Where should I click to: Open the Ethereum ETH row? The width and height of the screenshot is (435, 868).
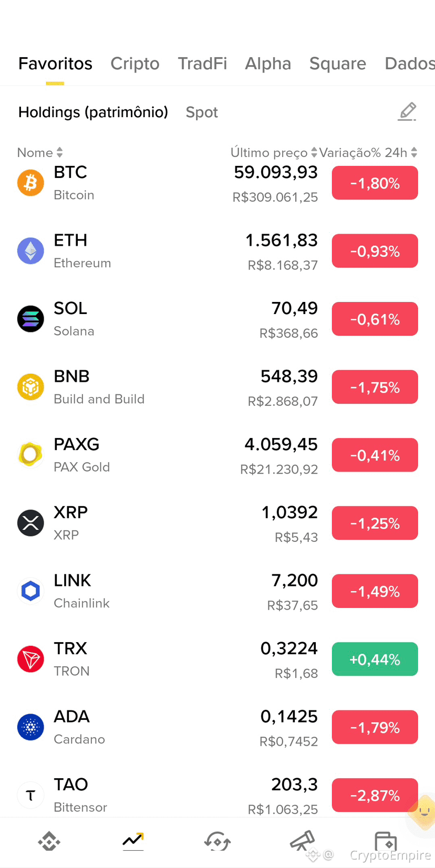[217, 251]
